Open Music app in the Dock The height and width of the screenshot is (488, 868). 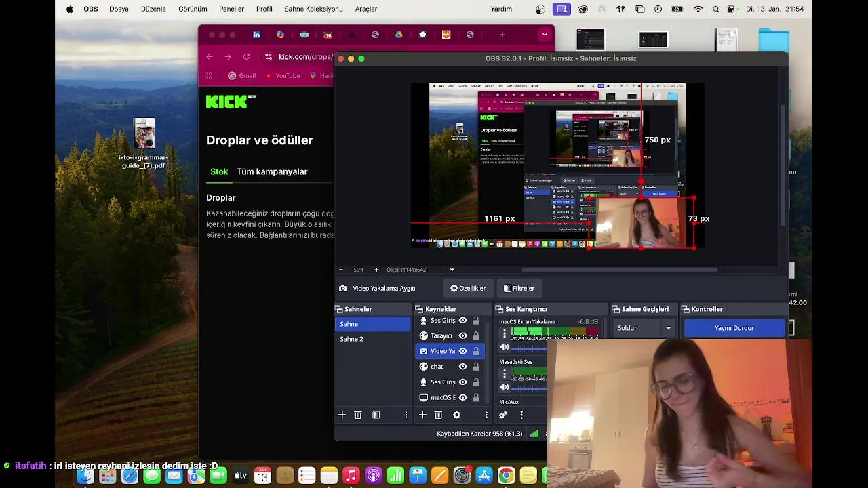351,476
